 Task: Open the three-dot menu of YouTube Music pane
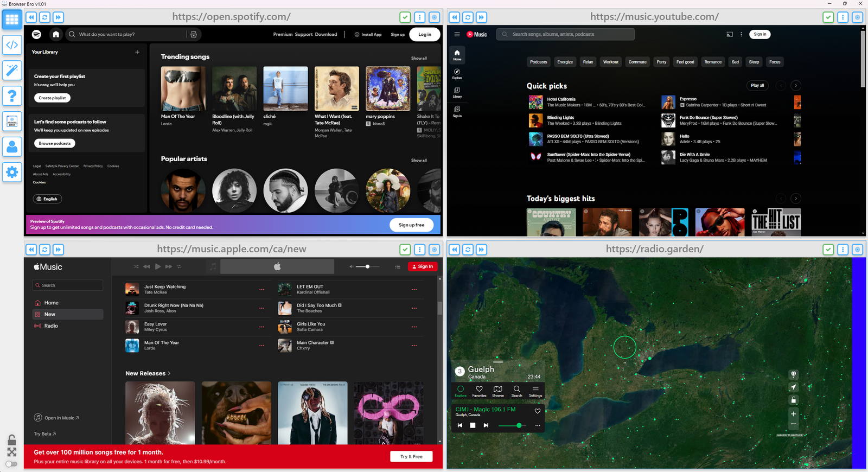click(x=843, y=17)
